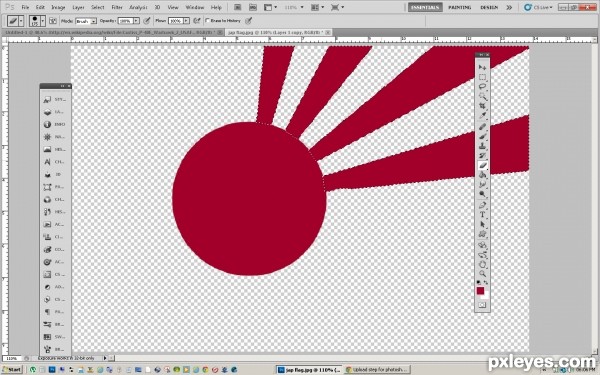The width and height of the screenshot is (600, 375).
Task: Select the Quick Selection tool
Action: (x=482, y=96)
